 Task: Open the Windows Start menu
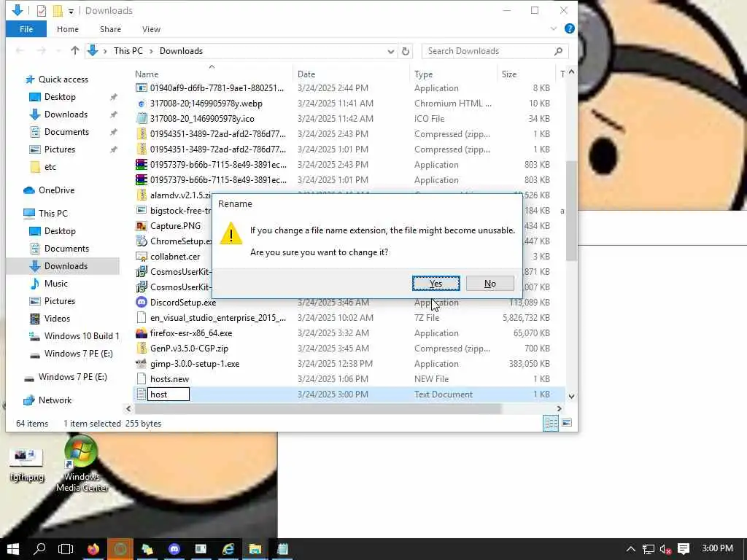click(x=13, y=549)
